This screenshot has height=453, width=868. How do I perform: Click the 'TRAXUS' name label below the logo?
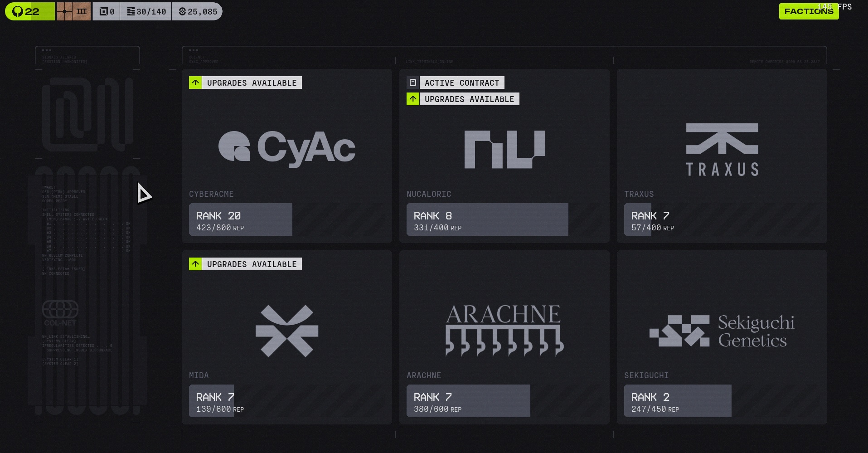point(639,194)
